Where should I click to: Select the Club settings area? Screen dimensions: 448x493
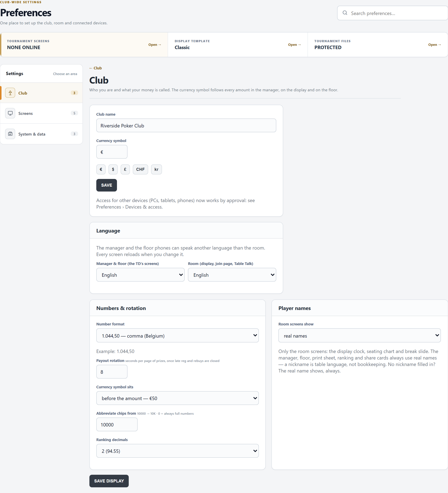(x=41, y=93)
